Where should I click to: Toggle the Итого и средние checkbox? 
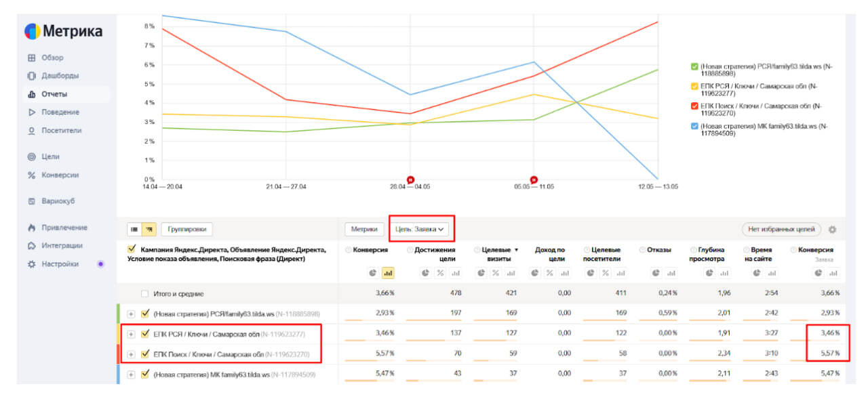click(x=144, y=294)
